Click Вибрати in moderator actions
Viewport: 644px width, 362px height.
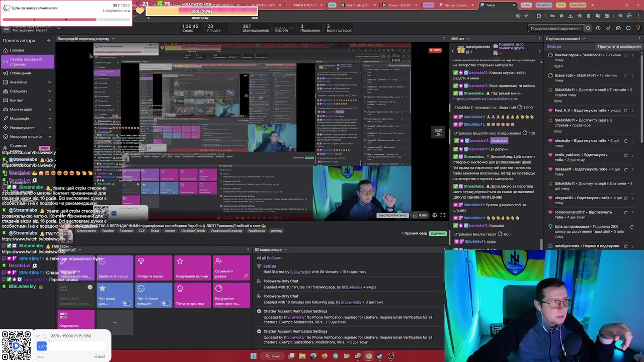click(275, 258)
